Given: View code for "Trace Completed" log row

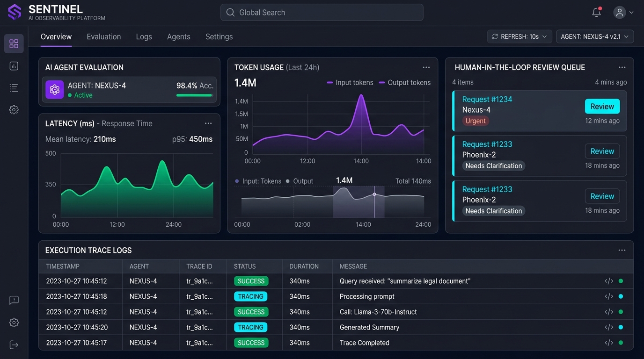Looking at the screenshot, I should (609, 343).
